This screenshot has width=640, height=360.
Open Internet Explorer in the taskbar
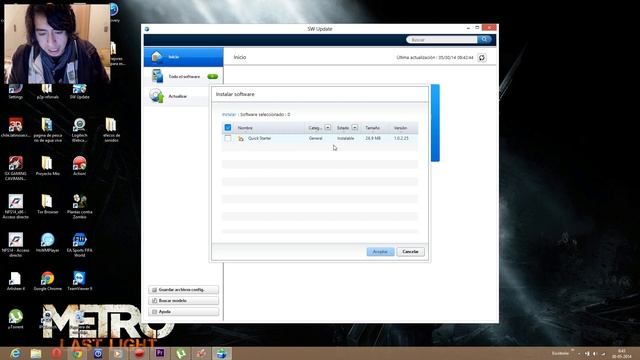[x=16, y=353]
